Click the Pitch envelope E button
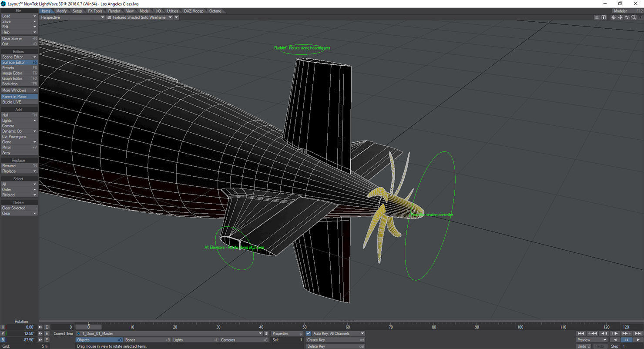This screenshot has height=349, width=644. (x=47, y=334)
